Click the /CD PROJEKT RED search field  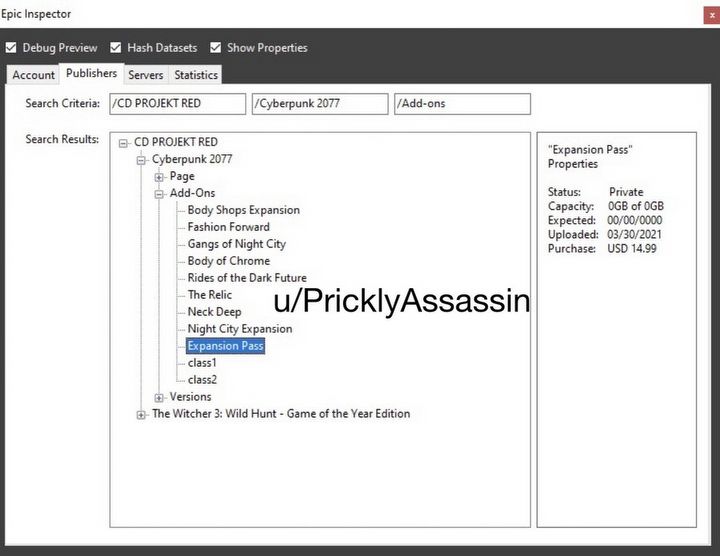177,104
